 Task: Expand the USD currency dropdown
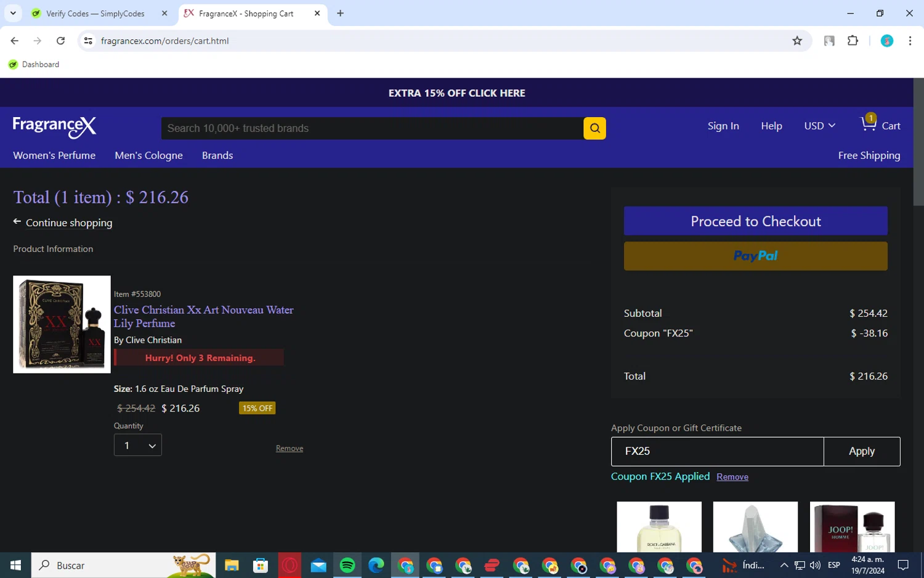coord(819,126)
